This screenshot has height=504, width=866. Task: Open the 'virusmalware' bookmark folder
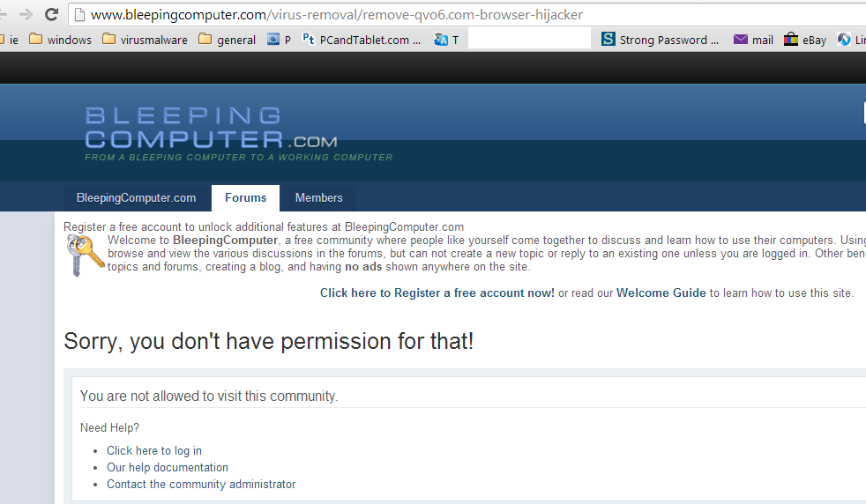(146, 40)
